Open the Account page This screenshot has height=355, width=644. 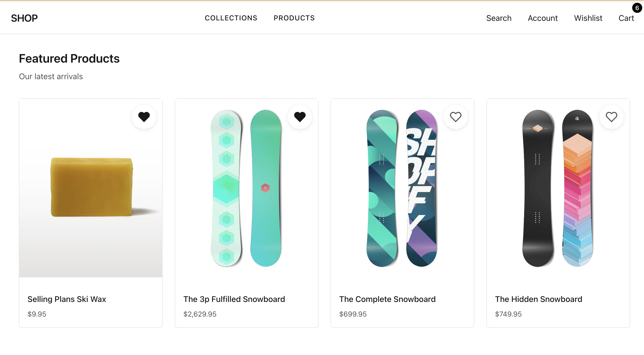(x=542, y=18)
